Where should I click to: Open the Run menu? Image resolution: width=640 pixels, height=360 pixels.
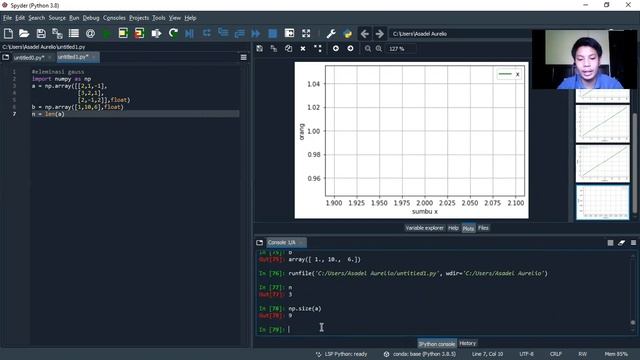click(74, 18)
